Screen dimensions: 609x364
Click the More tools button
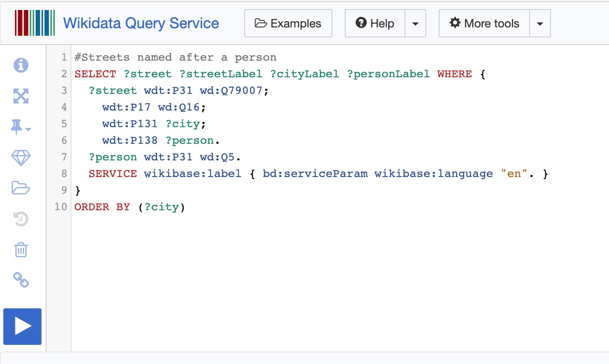point(484,23)
